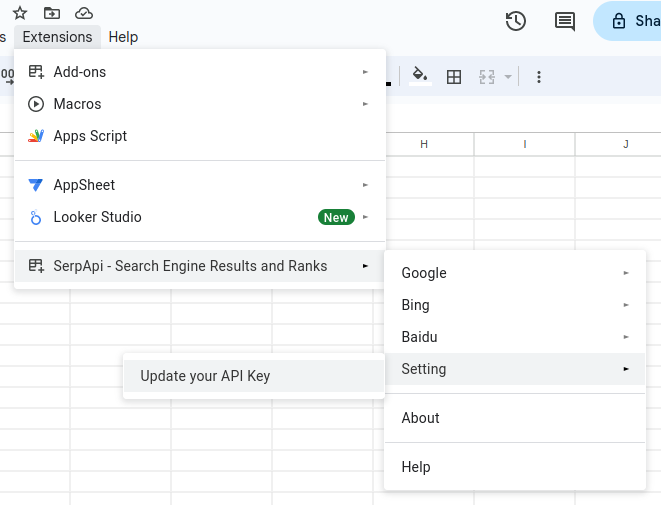This screenshot has height=505, width=661.
Task: Click the green New badge
Action: (x=336, y=218)
